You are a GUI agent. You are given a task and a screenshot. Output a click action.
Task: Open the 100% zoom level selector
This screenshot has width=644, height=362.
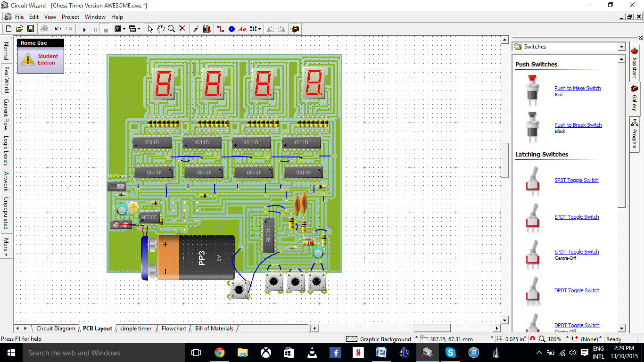(554, 339)
